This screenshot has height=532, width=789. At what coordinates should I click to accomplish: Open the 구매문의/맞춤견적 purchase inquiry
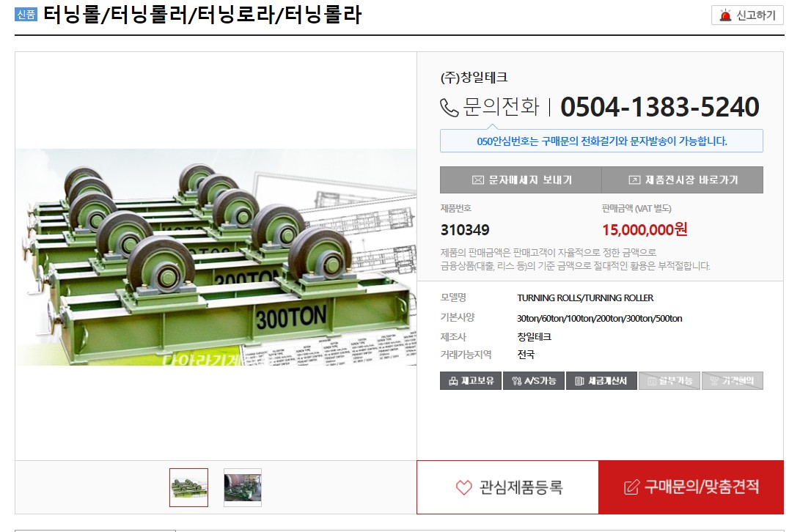pos(691,487)
